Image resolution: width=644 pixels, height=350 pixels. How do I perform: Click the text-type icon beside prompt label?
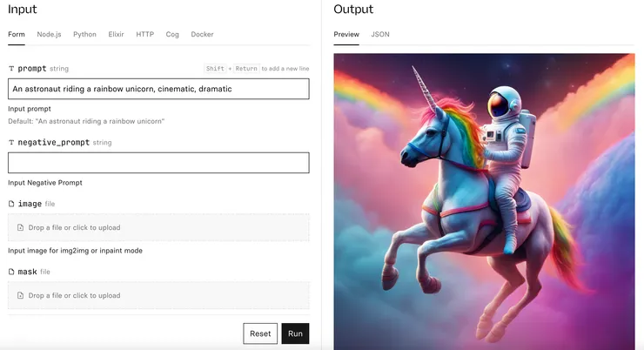(11, 69)
